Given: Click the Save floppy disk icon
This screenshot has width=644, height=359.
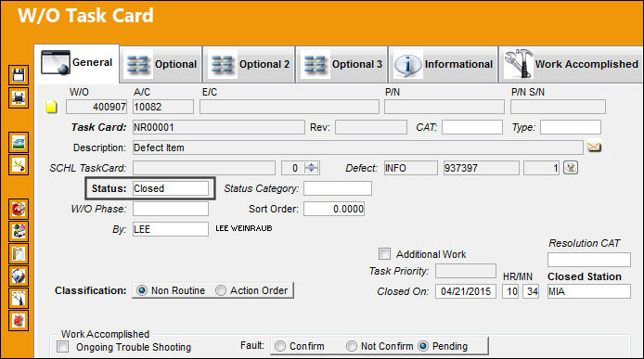Looking at the screenshot, I should coord(19,75).
